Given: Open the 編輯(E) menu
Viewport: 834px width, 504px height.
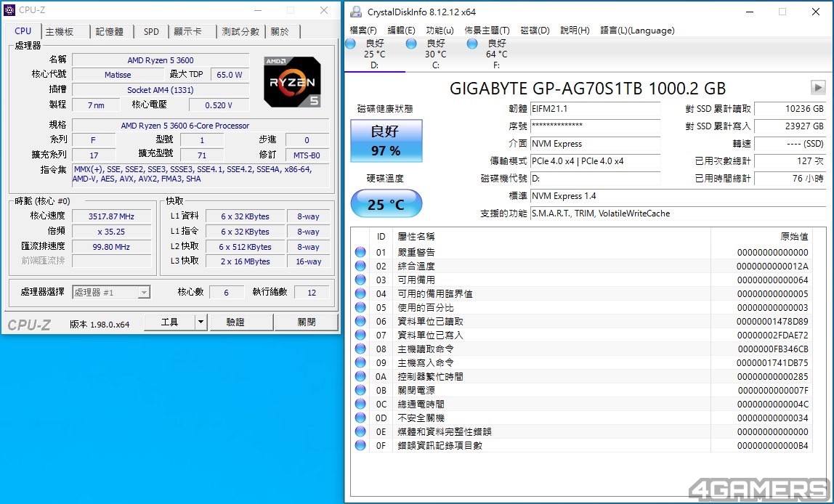Looking at the screenshot, I should (402, 31).
